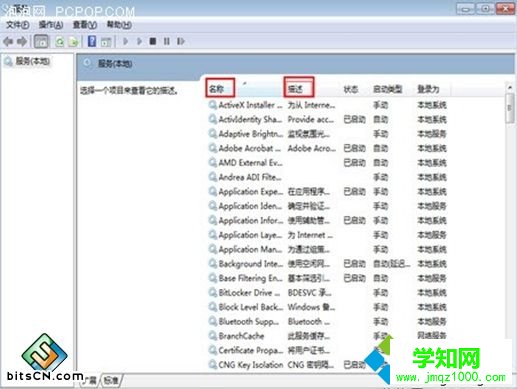
Task: Click the refresh toolbar icon
Action: click(x=60, y=42)
